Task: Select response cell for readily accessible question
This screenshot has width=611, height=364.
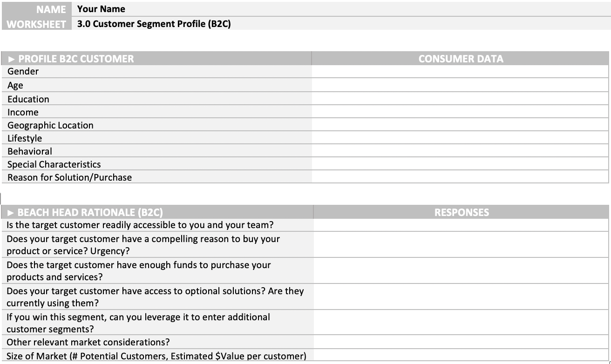Action: 461,225
